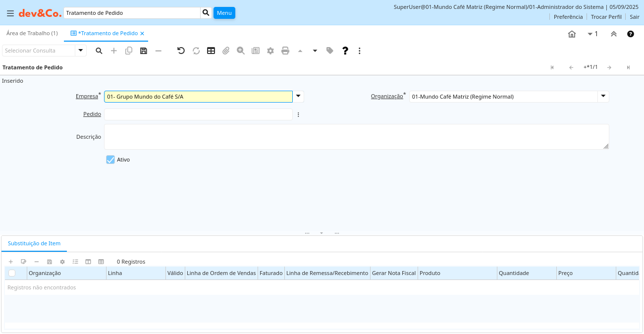Open the Help question mark in toolbar
The width and height of the screenshot is (644, 334).
(x=345, y=51)
